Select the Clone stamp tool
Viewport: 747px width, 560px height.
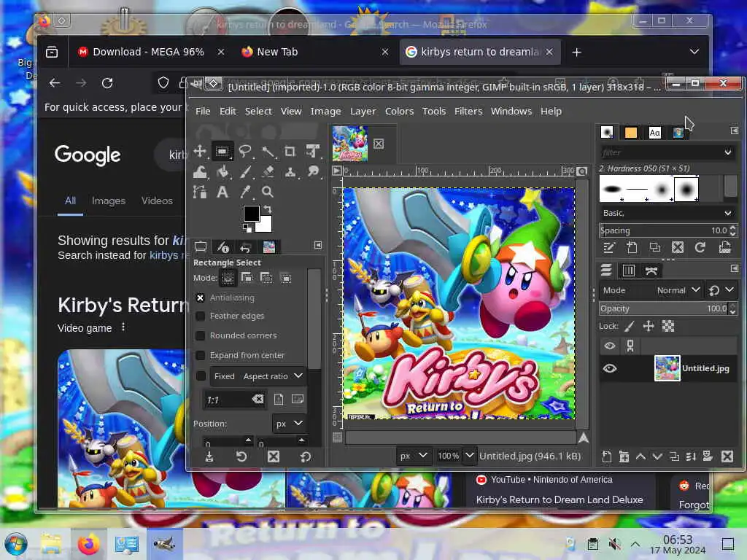click(290, 172)
